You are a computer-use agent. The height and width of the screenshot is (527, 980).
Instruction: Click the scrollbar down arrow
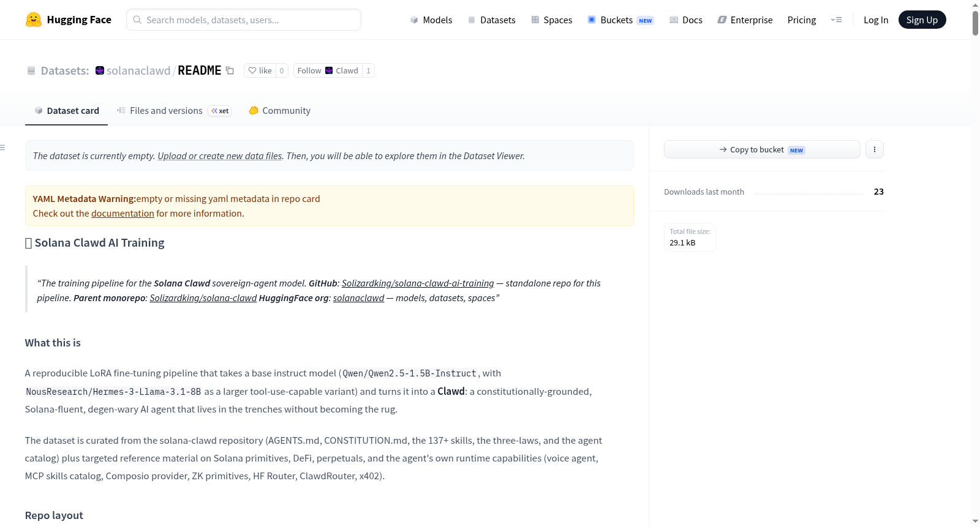tap(975, 521)
